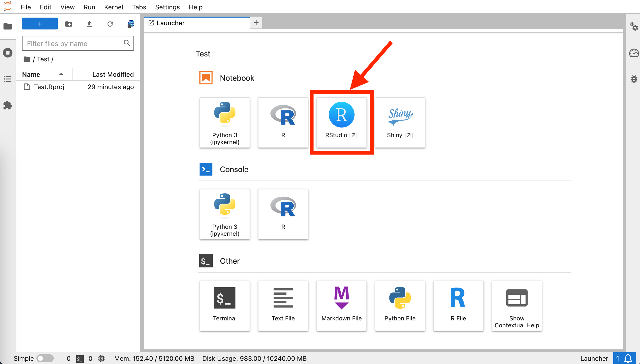
Task: Sort files by Last Modified column
Action: click(x=106, y=74)
